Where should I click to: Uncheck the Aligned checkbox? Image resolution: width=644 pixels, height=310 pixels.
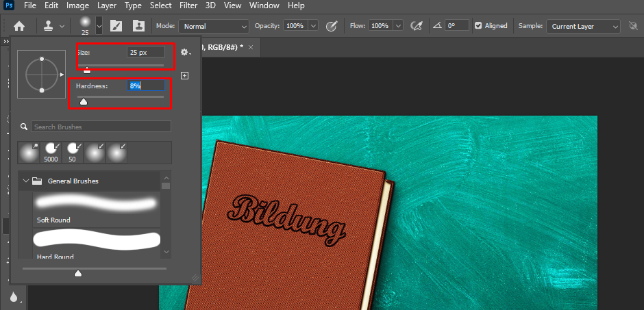coord(478,26)
